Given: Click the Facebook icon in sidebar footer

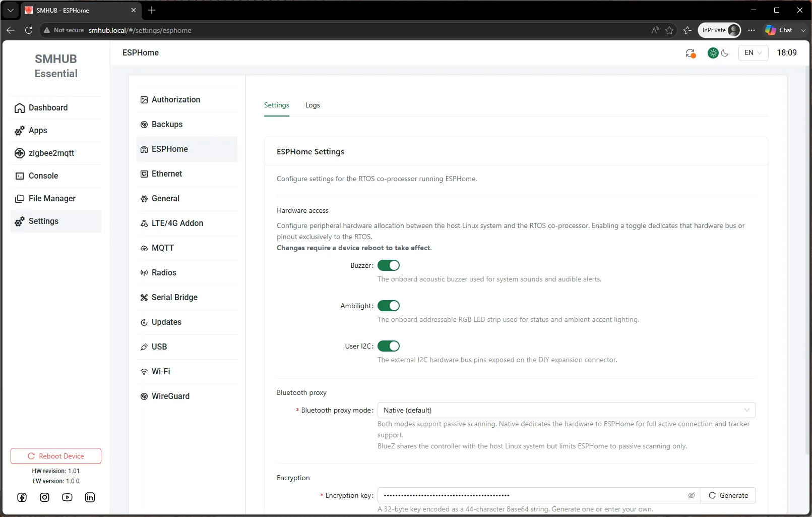Looking at the screenshot, I should coord(22,497).
